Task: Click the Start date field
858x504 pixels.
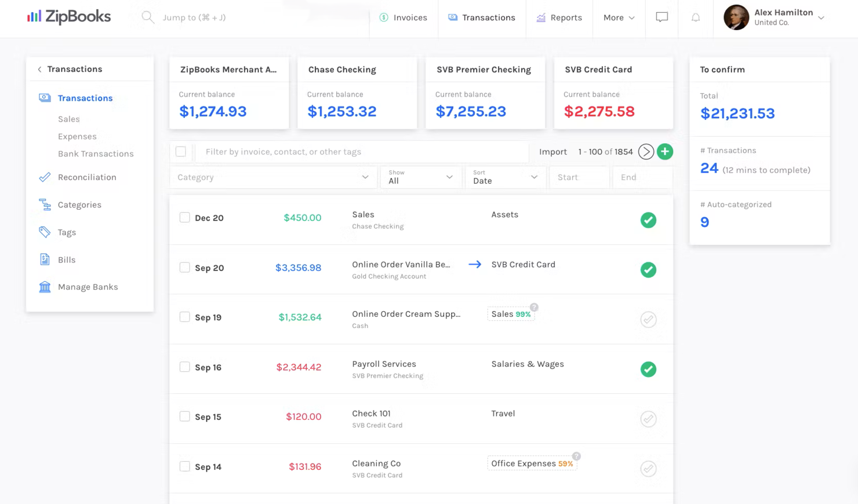Action: click(x=579, y=177)
